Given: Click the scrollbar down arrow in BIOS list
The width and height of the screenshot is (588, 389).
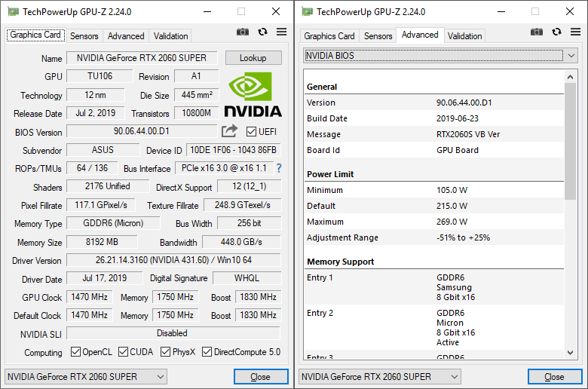Looking at the screenshot, I should [x=571, y=352].
